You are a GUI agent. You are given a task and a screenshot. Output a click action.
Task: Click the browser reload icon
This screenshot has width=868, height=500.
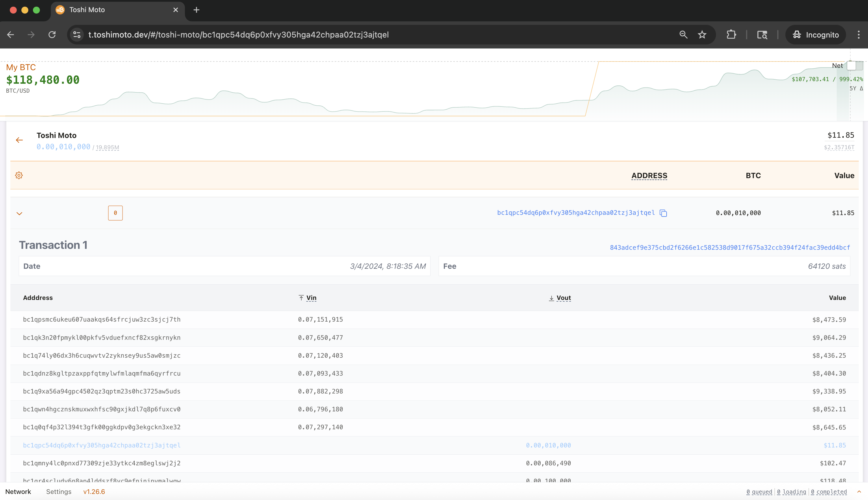point(52,35)
